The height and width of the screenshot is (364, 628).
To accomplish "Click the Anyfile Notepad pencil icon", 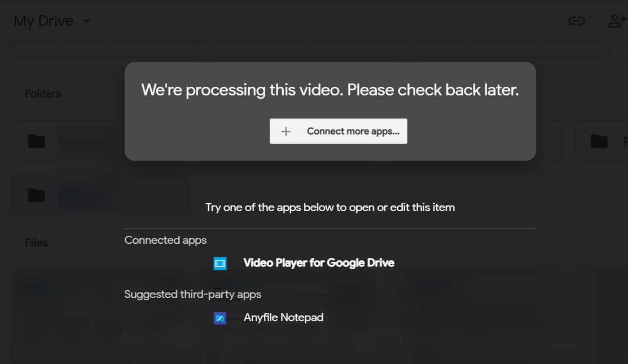I will [220, 318].
